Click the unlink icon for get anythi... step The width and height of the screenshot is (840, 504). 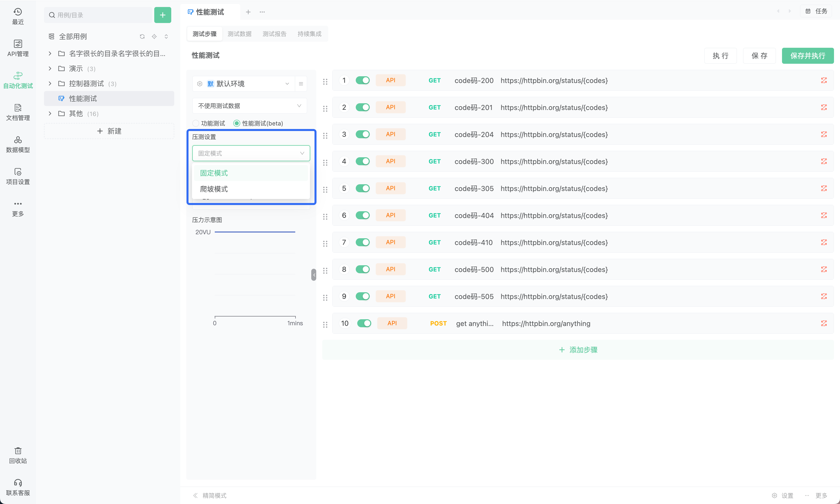pos(824,323)
